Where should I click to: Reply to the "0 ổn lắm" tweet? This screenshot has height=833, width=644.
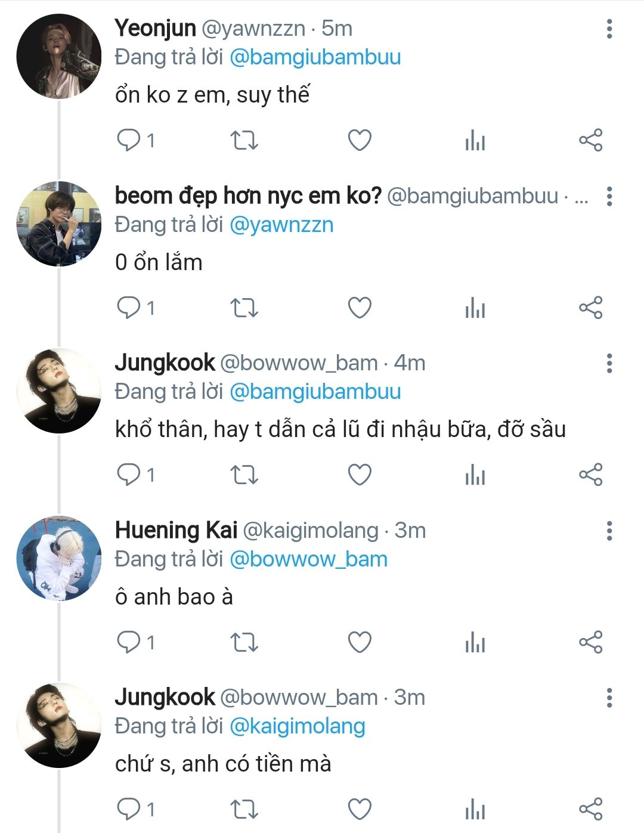[x=128, y=308]
